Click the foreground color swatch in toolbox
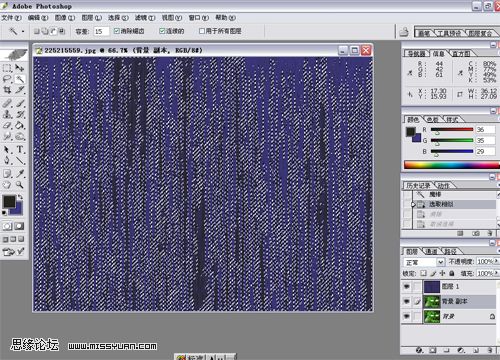This screenshot has width=500, height=360. click(9, 201)
